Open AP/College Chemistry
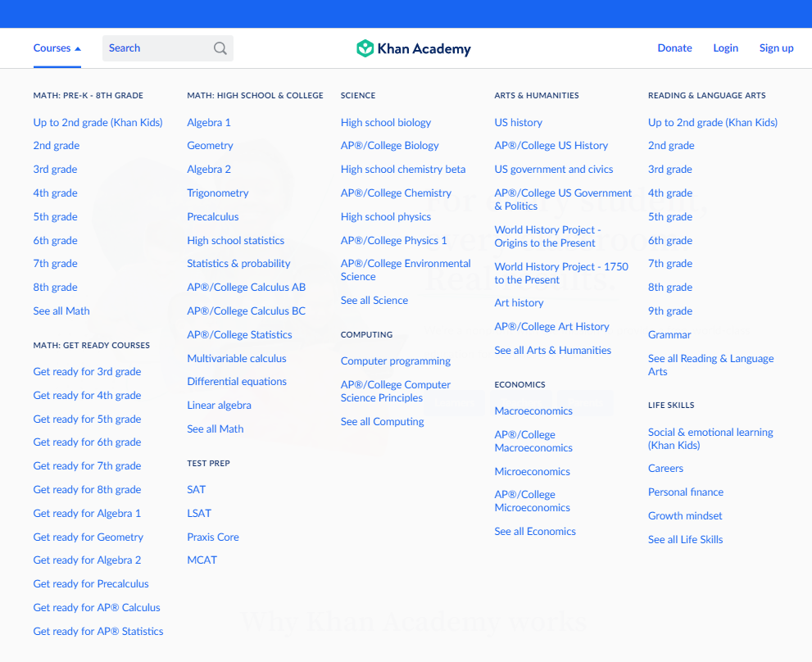 coord(396,193)
